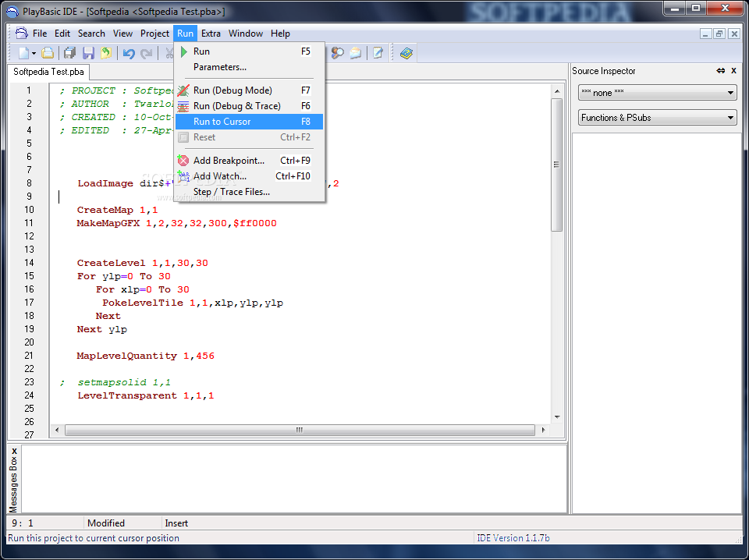749x560 pixels.
Task: Open the Search menu
Action: (91, 34)
